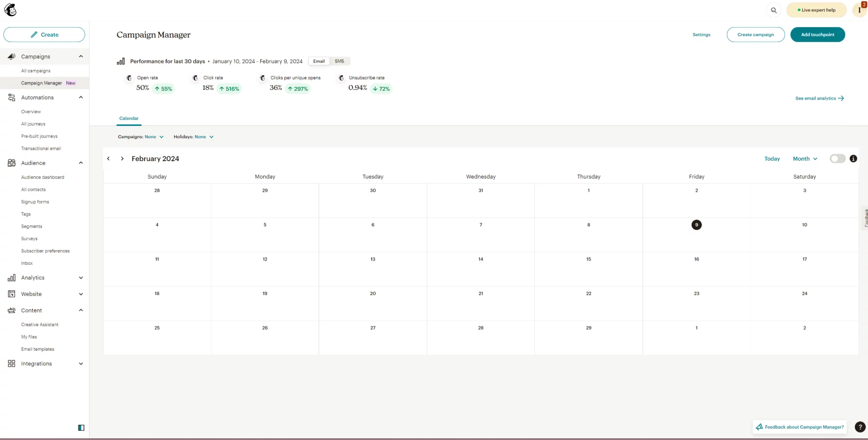
Task: Expand the Month view dropdown
Action: [805, 159]
